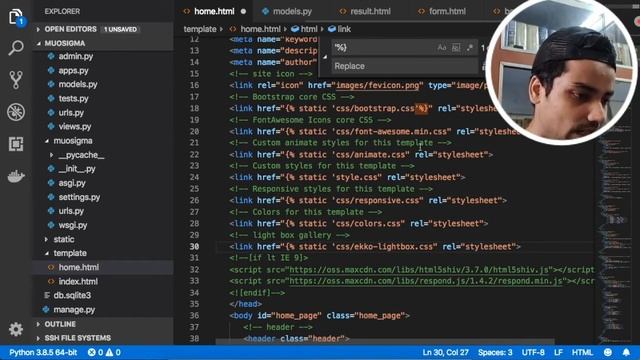The width and height of the screenshot is (640, 360).
Task: Click line number 30 in gutter
Action: tap(194, 247)
